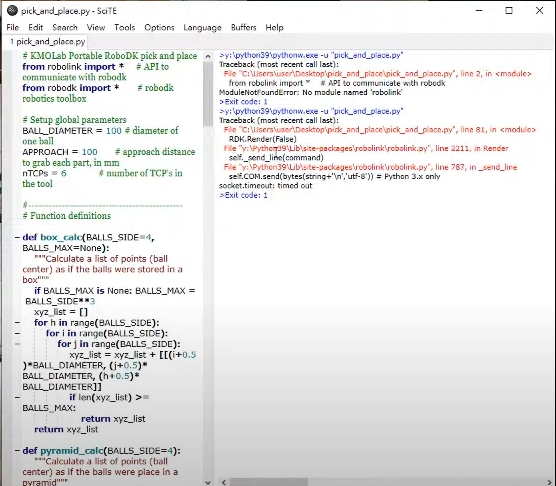Click the 'line 81, in <module>' traceback line
Image resolution: width=556 pixels, height=486 pixels.
(x=379, y=130)
